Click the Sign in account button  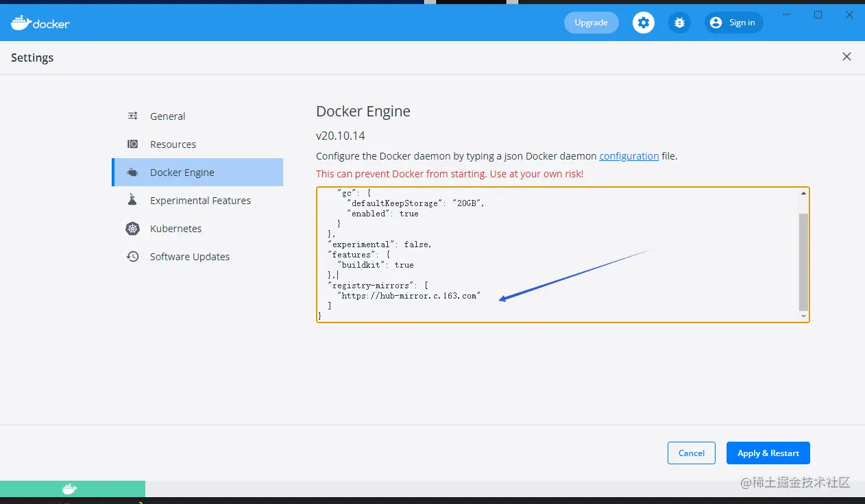coord(733,23)
